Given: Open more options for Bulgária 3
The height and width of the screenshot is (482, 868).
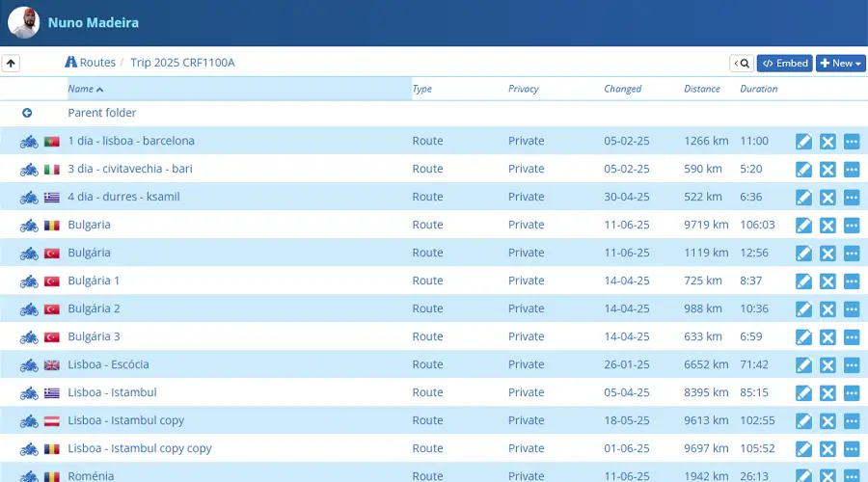Looking at the screenshot, I should point(852,337).
